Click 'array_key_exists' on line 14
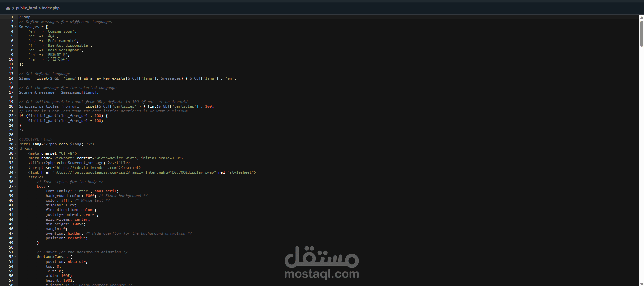 point(107,78)
